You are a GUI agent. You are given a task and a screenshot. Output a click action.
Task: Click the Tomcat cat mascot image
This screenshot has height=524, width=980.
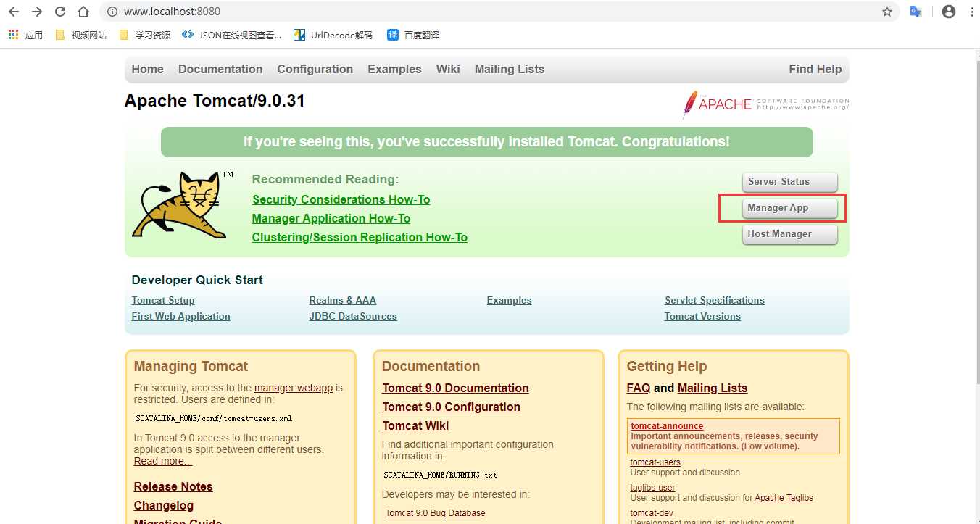183,205
